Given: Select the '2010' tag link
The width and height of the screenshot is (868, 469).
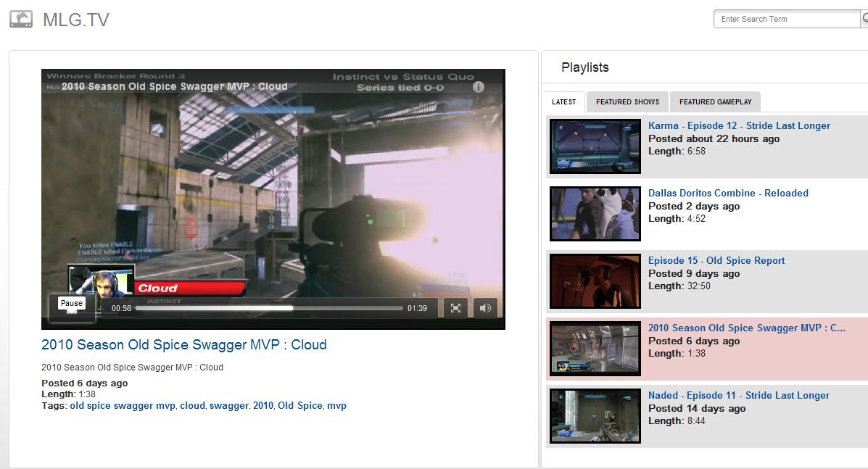Looking at the screenshot, I should [263, 405].
